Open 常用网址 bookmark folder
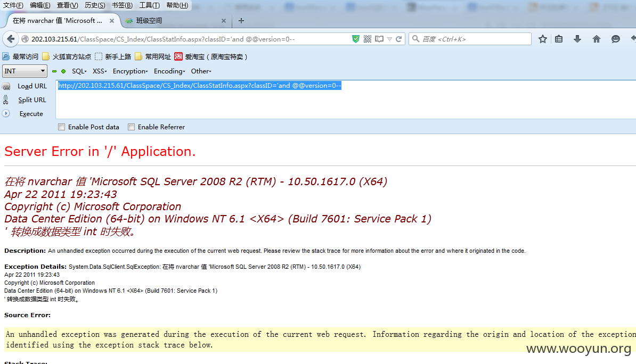 pyautogui.click(x=153, y=56)
